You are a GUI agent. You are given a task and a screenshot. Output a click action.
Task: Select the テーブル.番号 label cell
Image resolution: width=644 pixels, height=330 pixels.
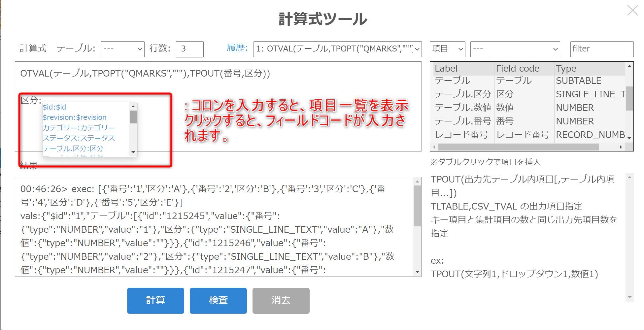(464, 121)
